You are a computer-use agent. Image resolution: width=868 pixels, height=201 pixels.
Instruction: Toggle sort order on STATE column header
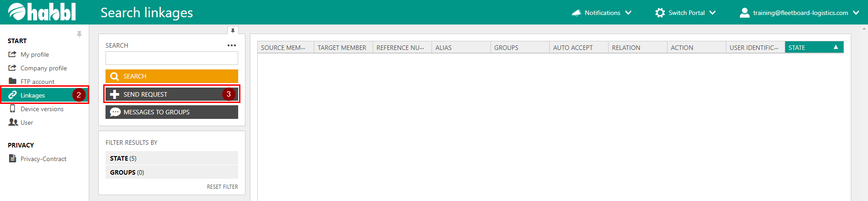pyautogui.click(x=813, y=48)
